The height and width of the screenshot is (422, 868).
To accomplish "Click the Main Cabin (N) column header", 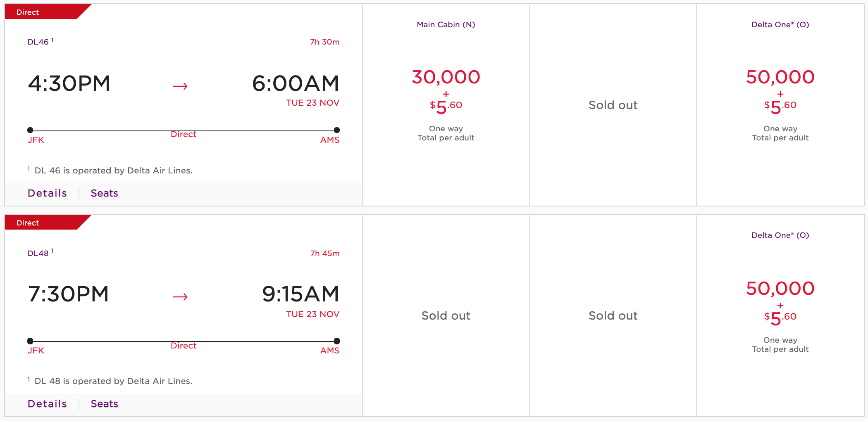I will point(446,24).
